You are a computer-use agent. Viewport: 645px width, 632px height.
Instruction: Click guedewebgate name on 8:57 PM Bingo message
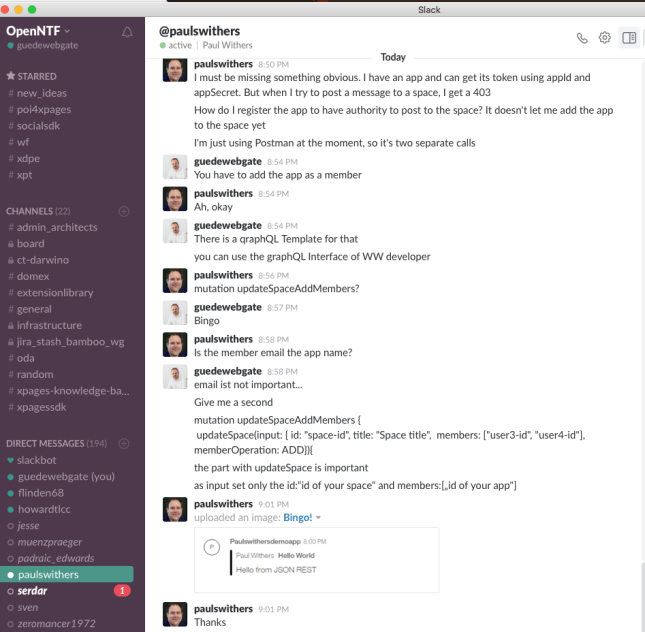click(228, 307)
